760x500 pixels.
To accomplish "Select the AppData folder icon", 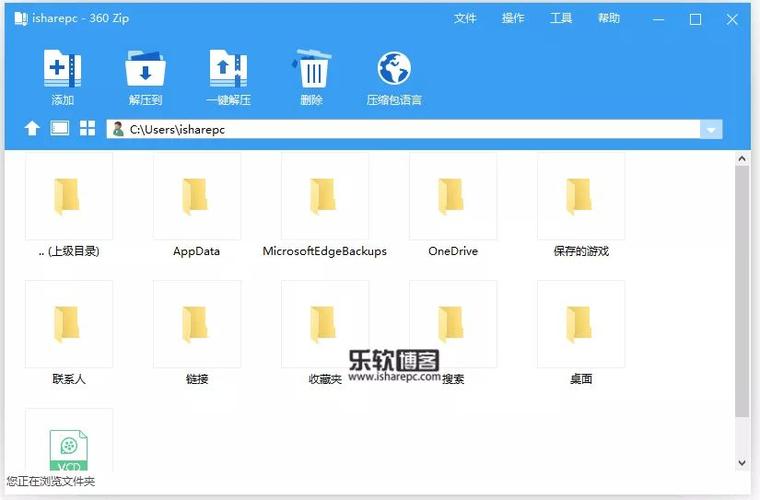I will [195, 196].
